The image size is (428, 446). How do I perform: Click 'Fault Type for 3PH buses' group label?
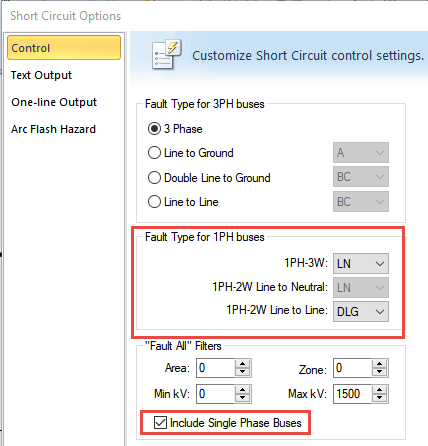point(205,104)
